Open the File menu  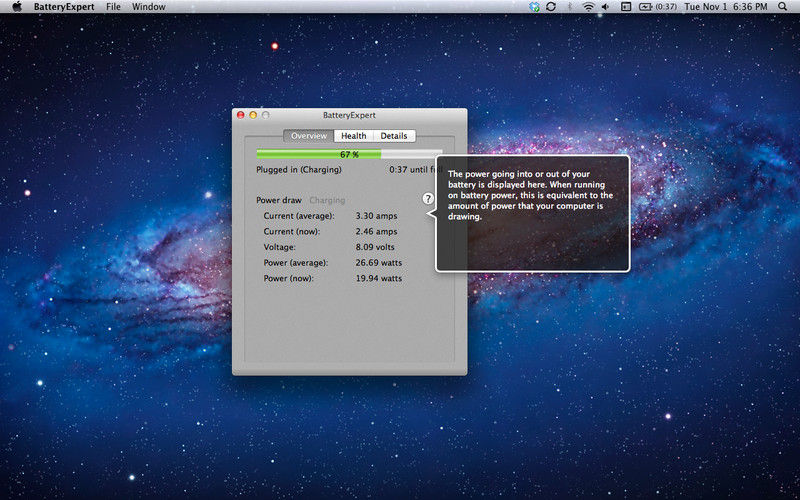click(113, 7)
